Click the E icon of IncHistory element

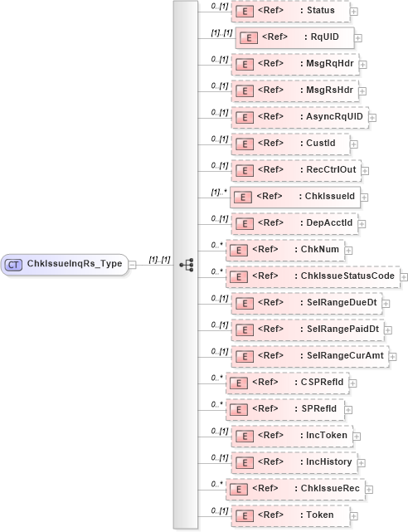coord(245,463)
